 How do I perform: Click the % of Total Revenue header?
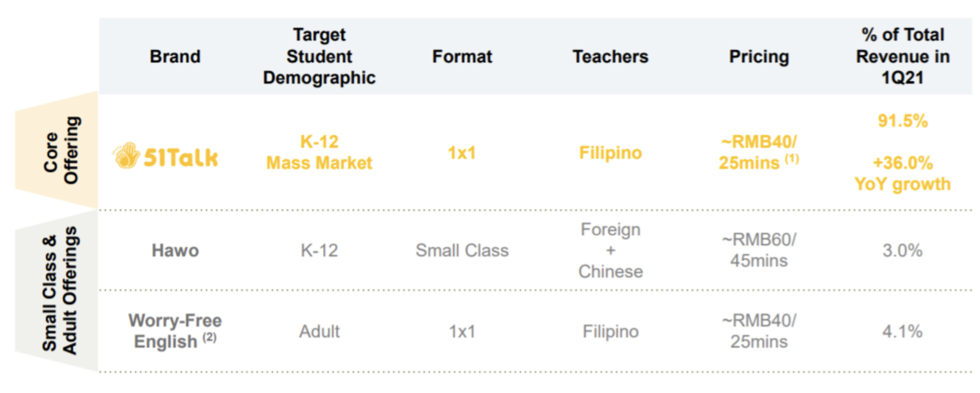tap(902, 56)
